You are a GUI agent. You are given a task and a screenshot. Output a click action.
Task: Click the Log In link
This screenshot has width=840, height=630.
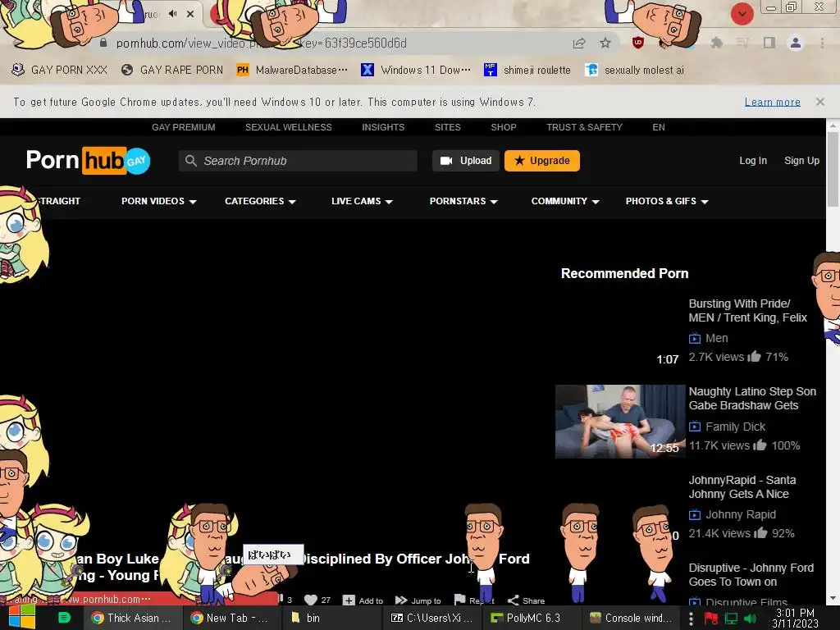click(753, 161)
